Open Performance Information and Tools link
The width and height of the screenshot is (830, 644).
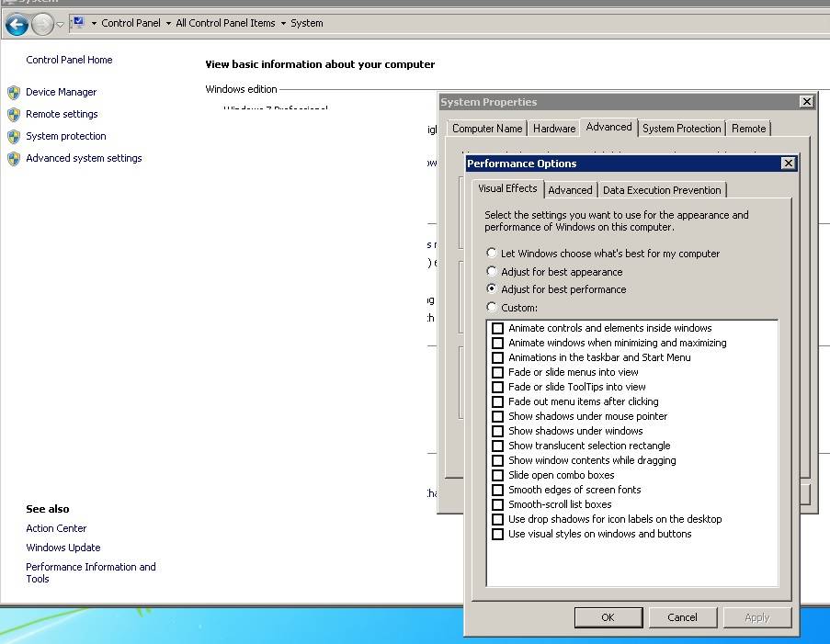pyautogui.click(x=90, y=572)
